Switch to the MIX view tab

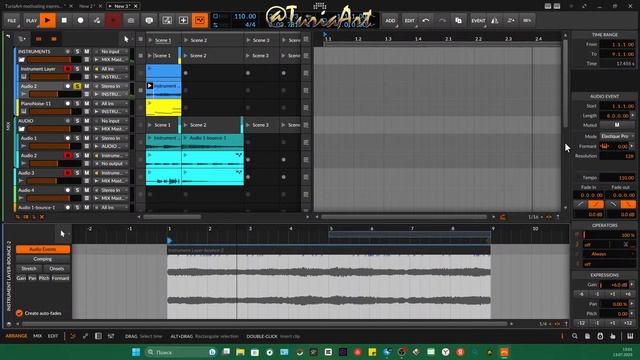click(x=38, y=336)
